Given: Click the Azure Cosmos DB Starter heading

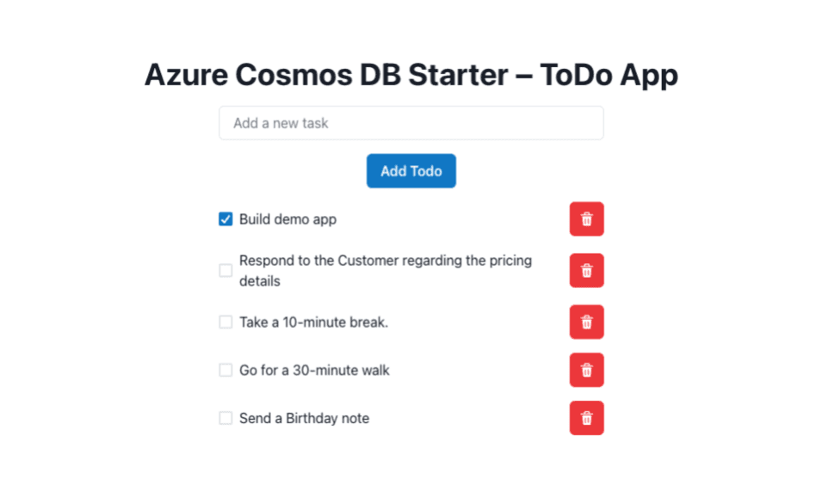Looking at the screenshot, I should click(411, 75).
